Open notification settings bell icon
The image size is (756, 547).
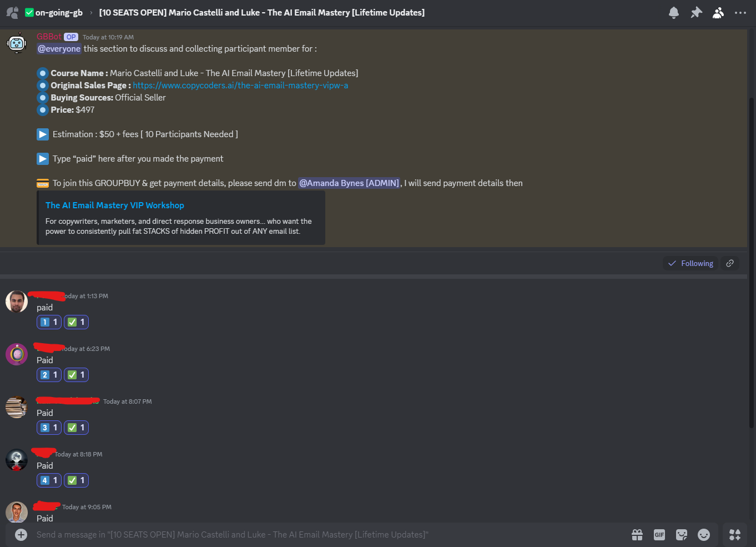pos(673,13)
